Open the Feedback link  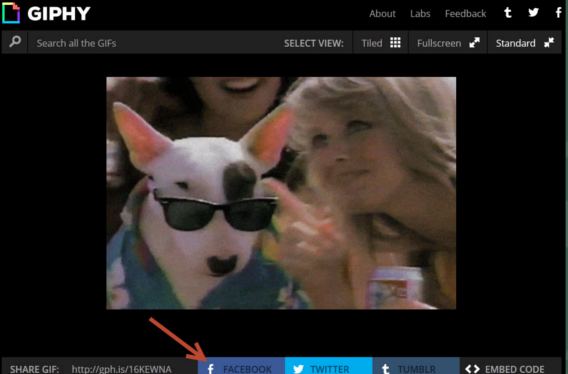tap(465, 14)
